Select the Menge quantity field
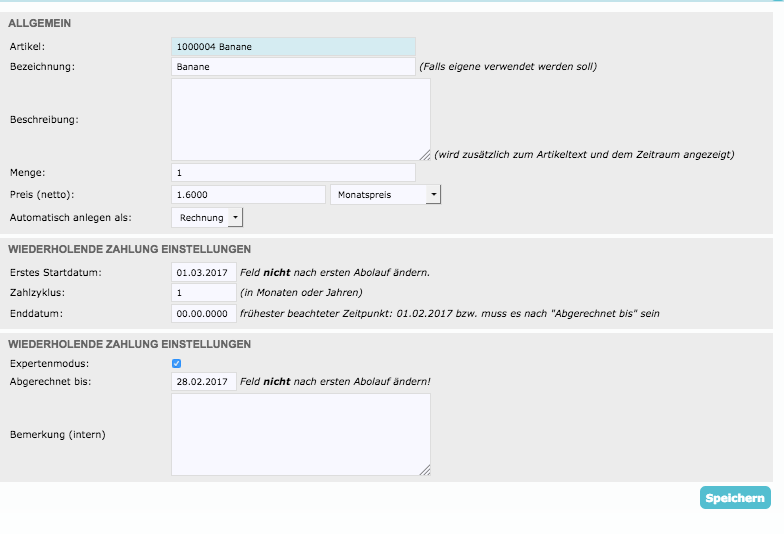 click(293, 173)
